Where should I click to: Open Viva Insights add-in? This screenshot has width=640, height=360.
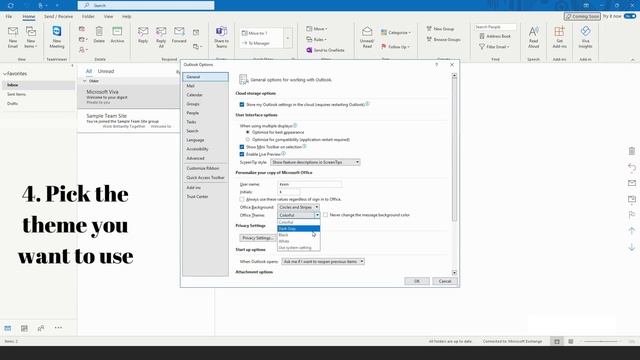585,37
